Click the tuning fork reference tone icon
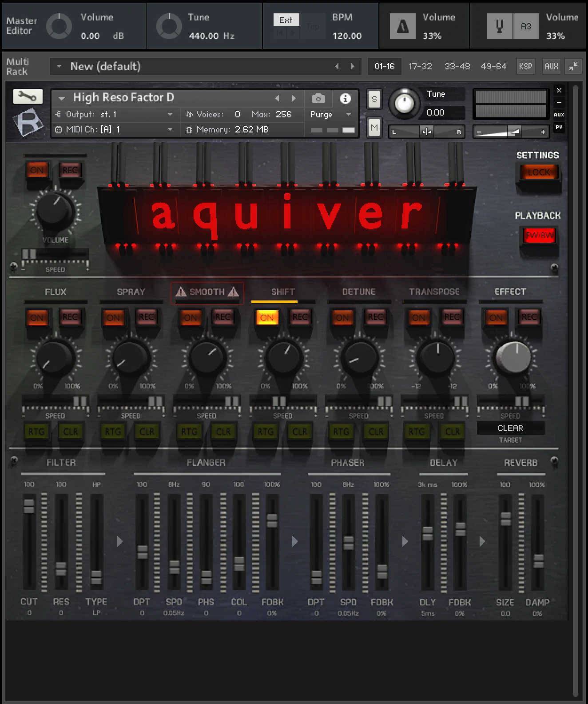The height and width of the screenshot is (704, 588). tap(499, 26)
